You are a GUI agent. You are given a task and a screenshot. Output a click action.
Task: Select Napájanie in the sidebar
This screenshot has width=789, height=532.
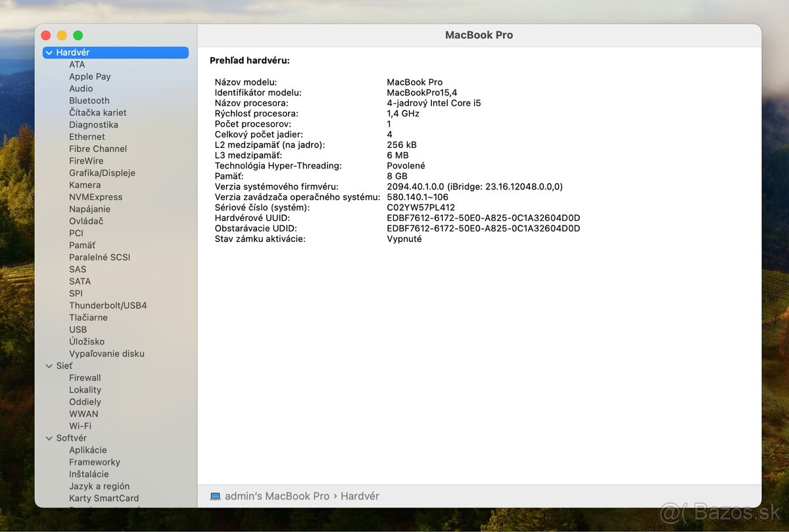[90, 209]
